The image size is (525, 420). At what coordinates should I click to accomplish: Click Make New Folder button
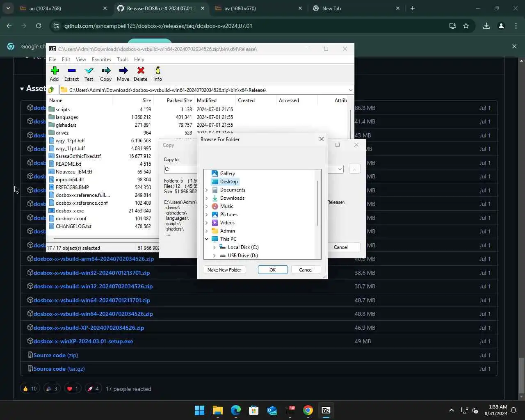pyautogui.click(x=224, y=270)
